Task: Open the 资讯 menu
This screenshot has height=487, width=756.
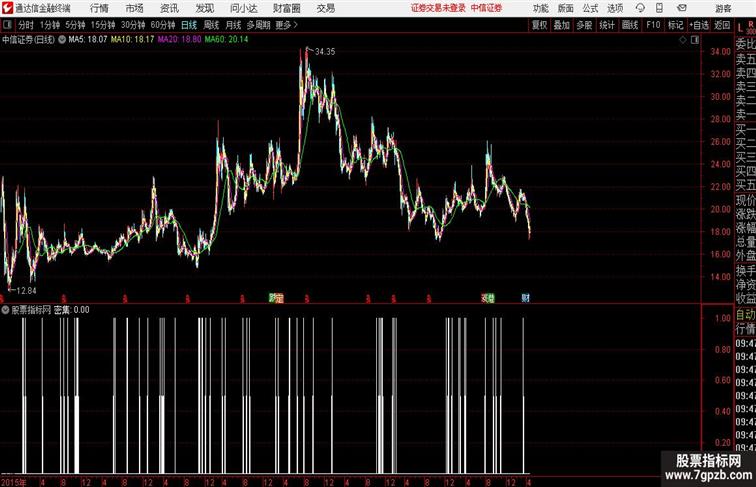Action: pyautogui.click(x=169, y=8)
